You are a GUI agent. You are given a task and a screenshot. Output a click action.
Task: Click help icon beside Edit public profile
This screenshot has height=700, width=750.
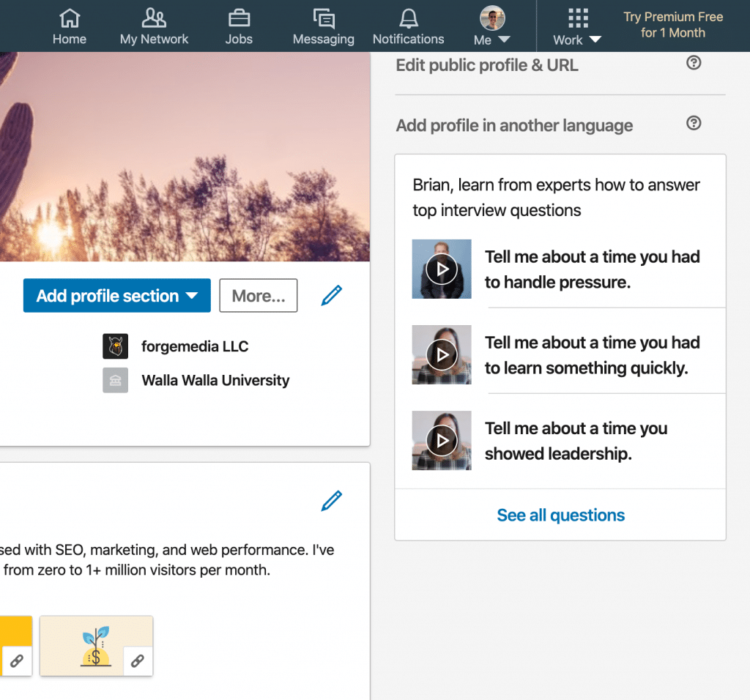click(x=694, y=63)
